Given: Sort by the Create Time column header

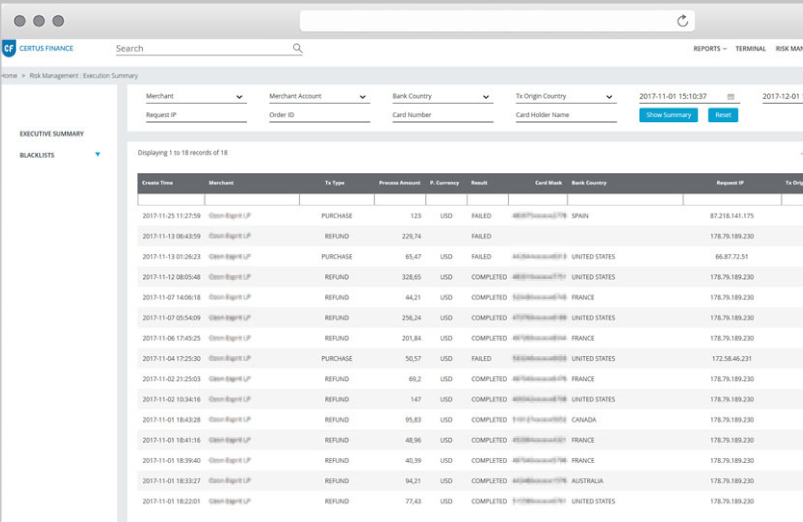Looking at the screenshot, I should pyautogui.click(x=157, y=183).
